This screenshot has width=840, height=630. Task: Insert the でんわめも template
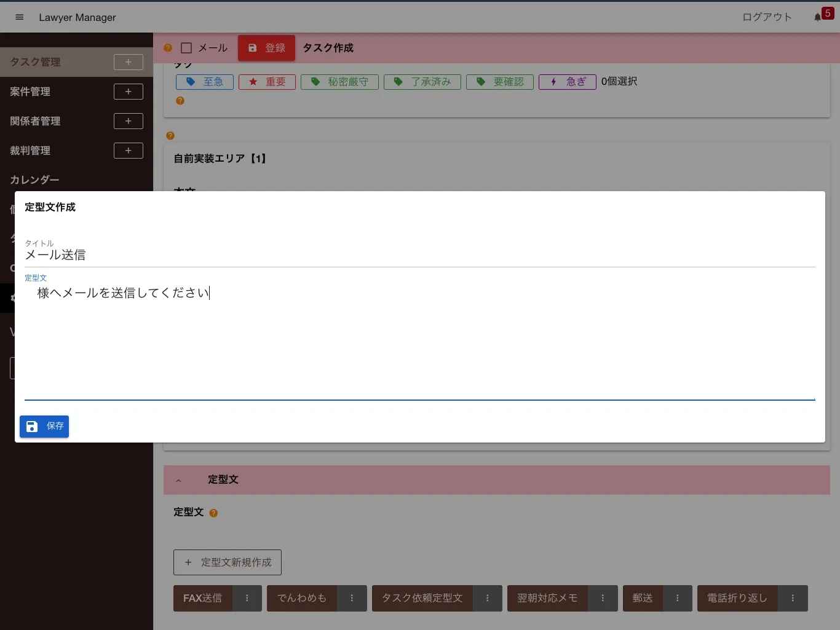302,598
